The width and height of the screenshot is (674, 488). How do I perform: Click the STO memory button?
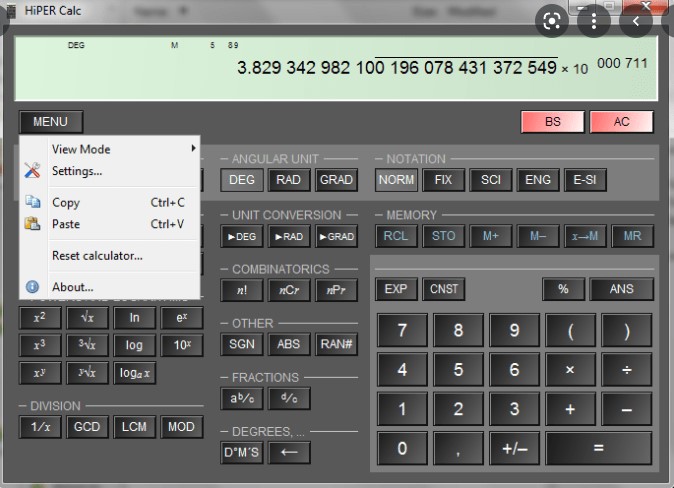click(x=444, y=236)
